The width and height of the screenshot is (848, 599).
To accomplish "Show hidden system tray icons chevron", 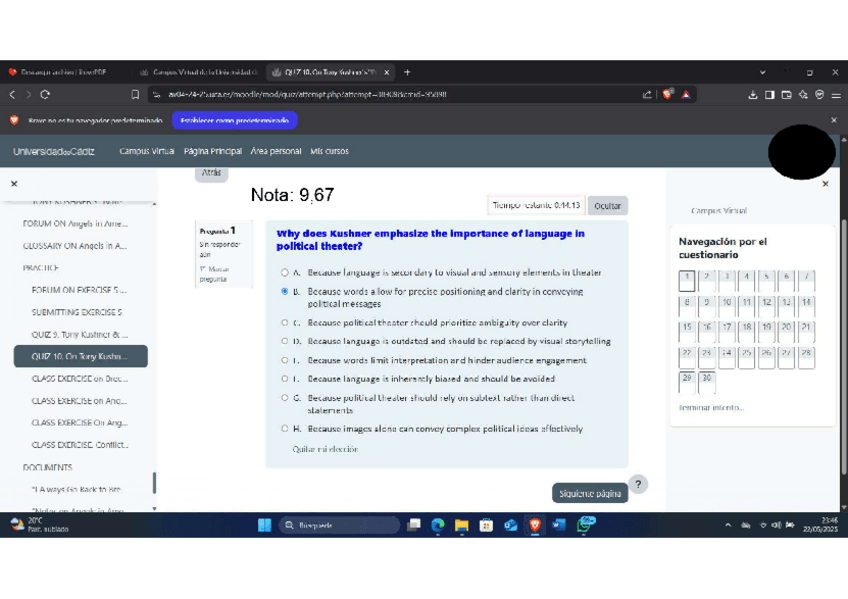I will click(728, 525).
